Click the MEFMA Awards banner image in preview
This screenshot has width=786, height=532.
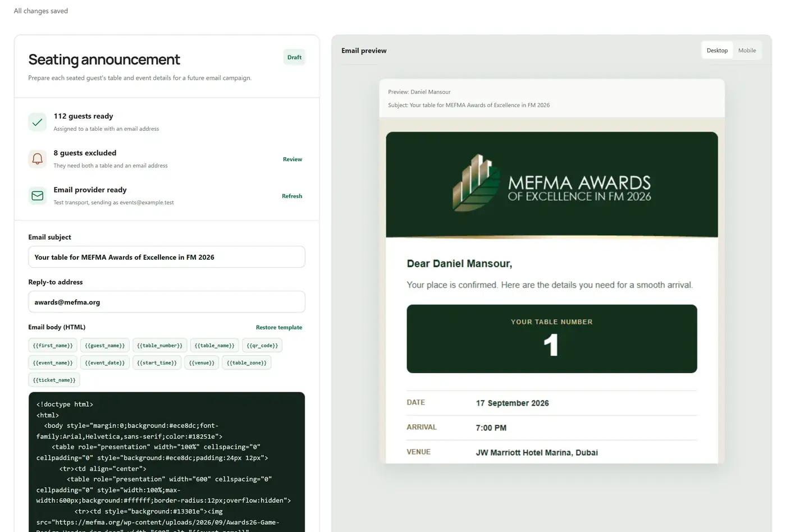pos(552,185)
